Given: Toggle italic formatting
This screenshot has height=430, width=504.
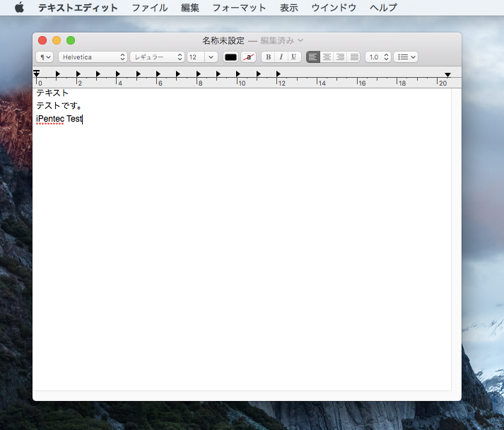Looking at the screenshot, I should pyautogui.click(x=281, y=57).
